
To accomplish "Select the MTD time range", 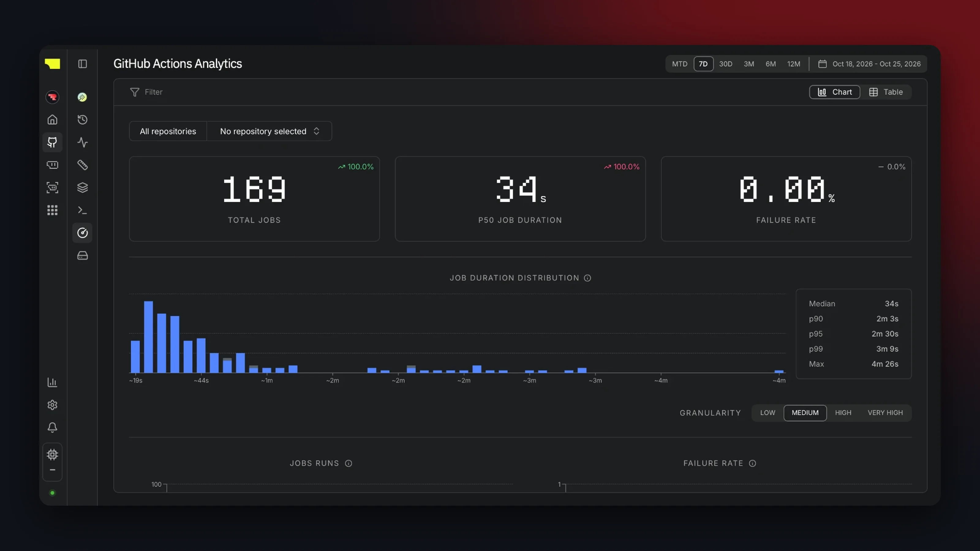I will tap(680, 64).
